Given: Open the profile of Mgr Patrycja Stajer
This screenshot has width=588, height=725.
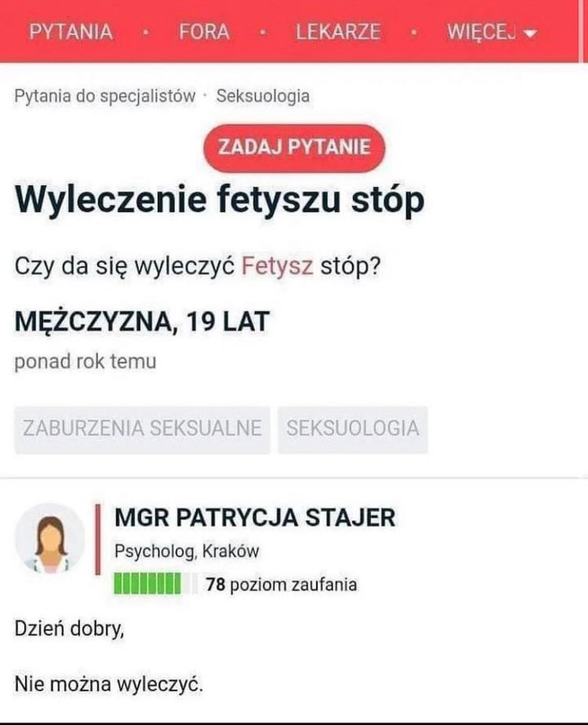Looking at the screenshot, I should pyautogui.click(x=255, y=517).
